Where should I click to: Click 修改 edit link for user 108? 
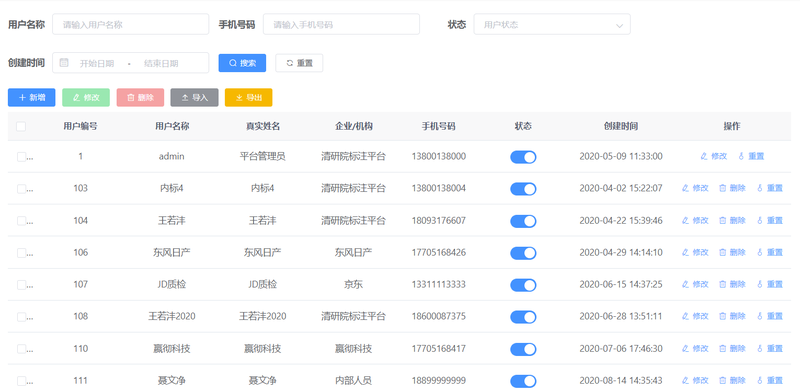click(695, 316)
